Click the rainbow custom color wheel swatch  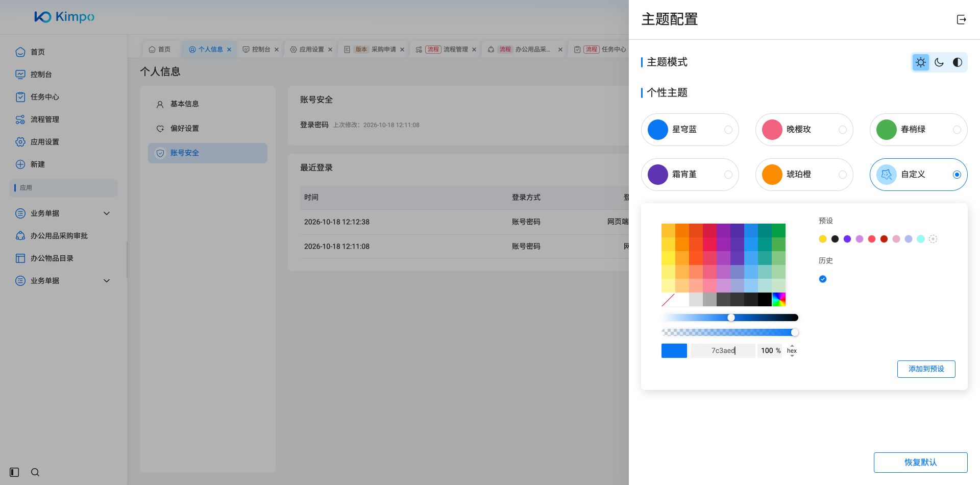click(779, 300)
